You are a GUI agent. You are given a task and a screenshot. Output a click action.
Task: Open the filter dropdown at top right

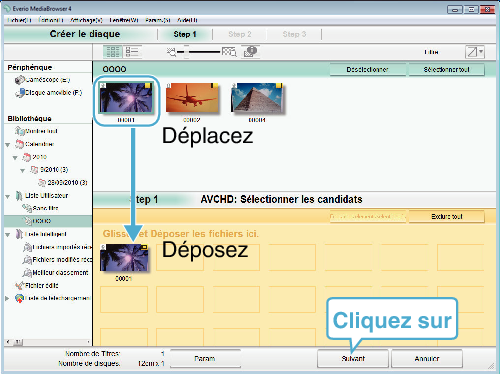(475, 52)
